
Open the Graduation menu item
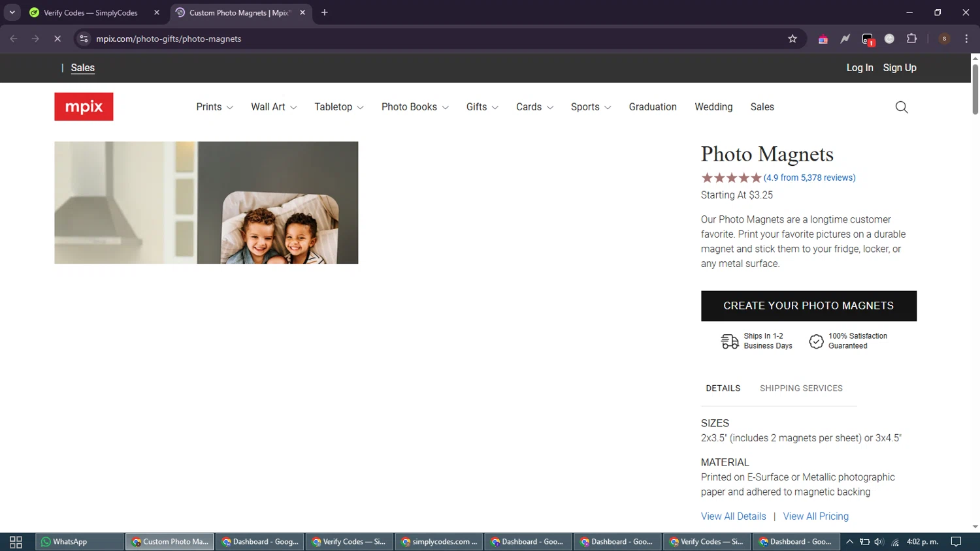pos(652,107)
